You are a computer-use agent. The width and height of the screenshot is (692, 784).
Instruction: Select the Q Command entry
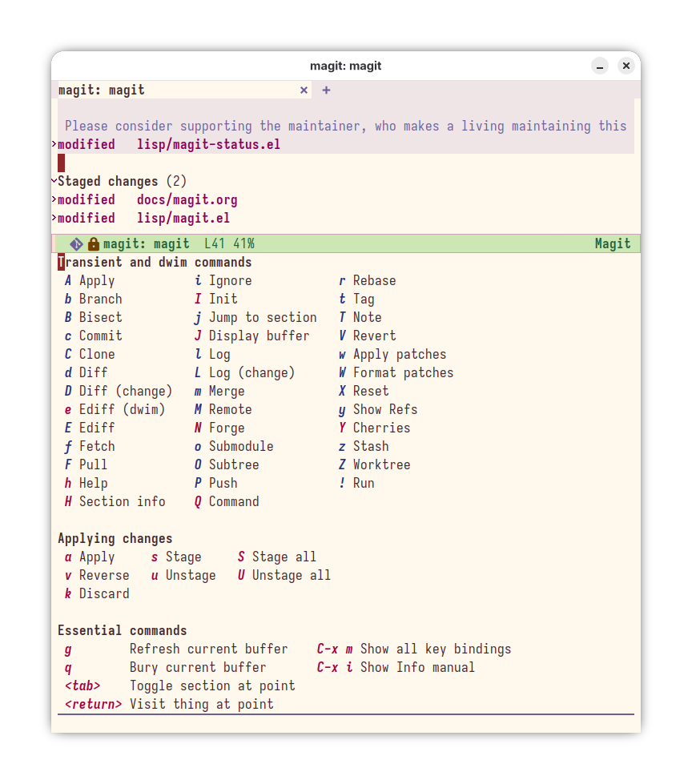(x=227, y=501)
